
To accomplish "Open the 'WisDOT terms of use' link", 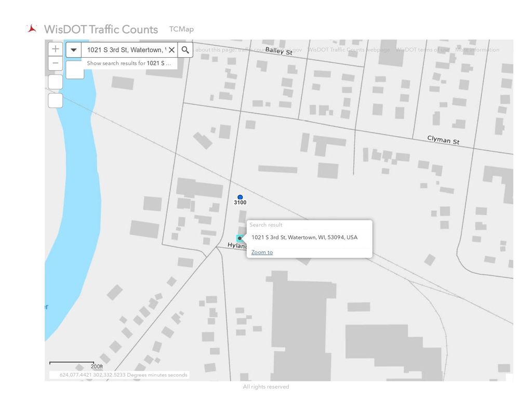I will click(x=422, y=50).
